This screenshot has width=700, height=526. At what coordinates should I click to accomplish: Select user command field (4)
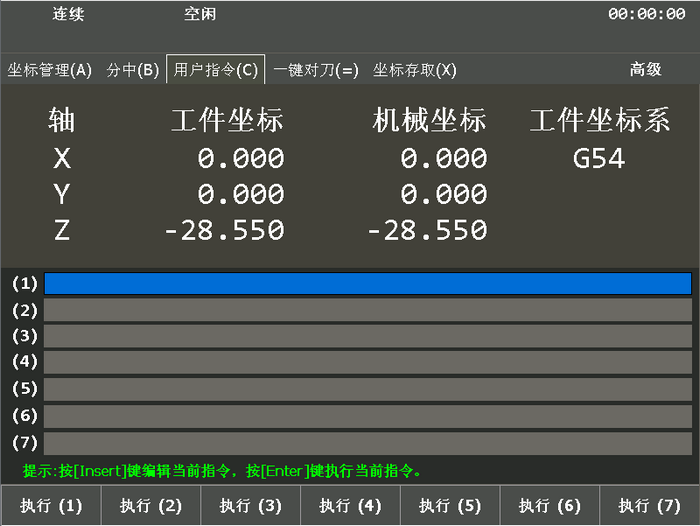click(x=368, y=362)
